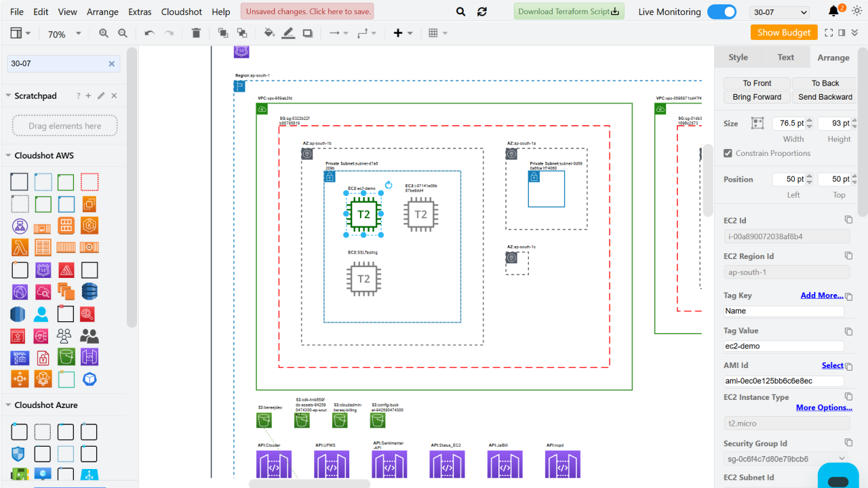Clear the 30-07 search field

[x=112, y=64]
